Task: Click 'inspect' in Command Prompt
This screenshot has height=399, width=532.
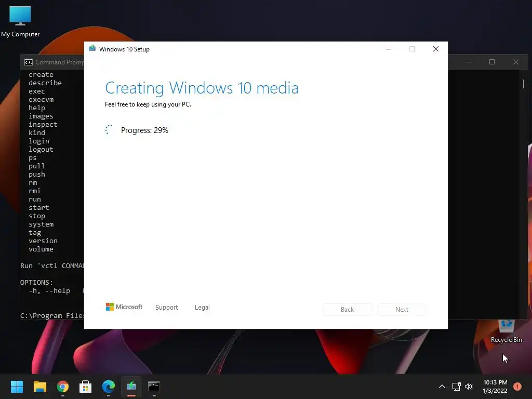Action: point(43,125)
